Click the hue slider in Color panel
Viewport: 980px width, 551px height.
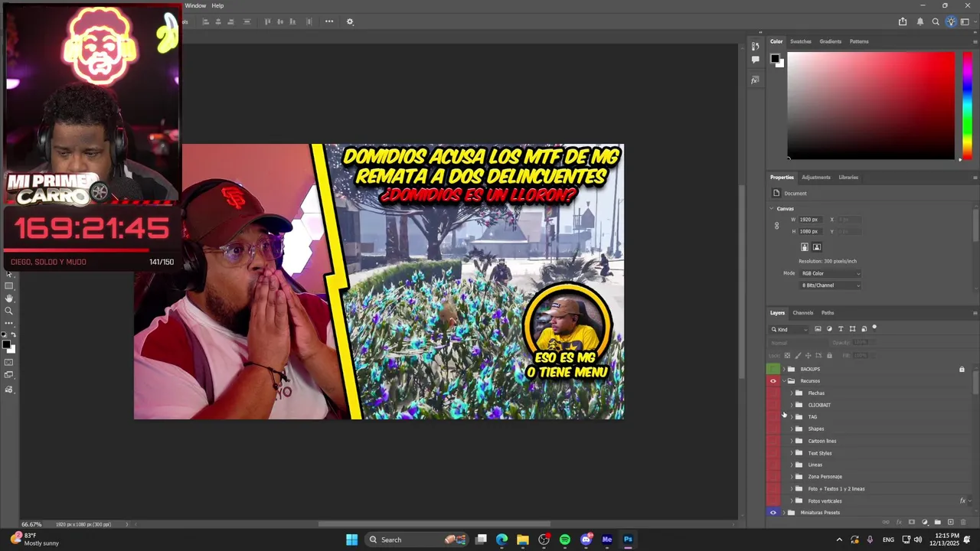pyautogui.click(x=967, y=106)
